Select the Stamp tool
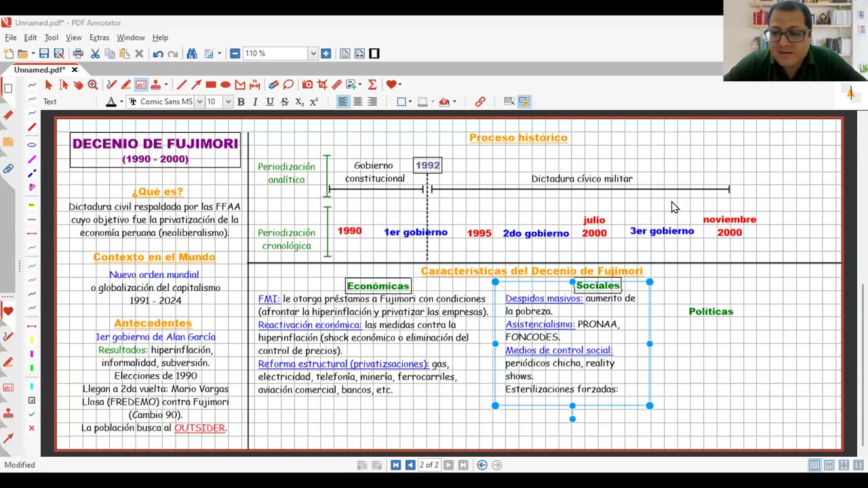The image size is (868, 488). [156, 85]
